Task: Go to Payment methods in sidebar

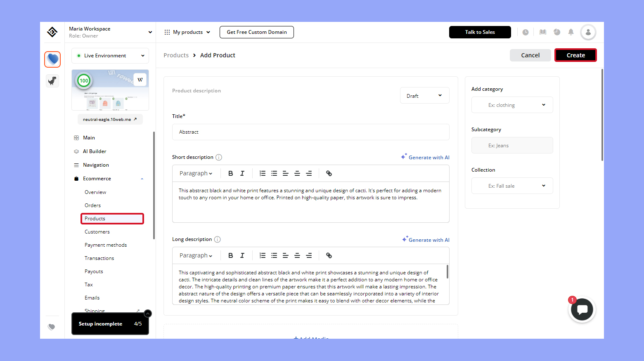Action: click(106, 245)
